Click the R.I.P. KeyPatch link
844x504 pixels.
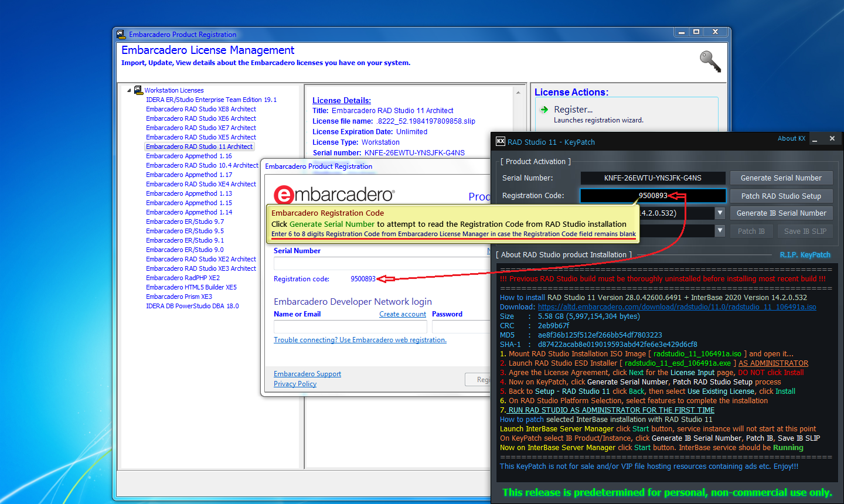coord(805,255)
